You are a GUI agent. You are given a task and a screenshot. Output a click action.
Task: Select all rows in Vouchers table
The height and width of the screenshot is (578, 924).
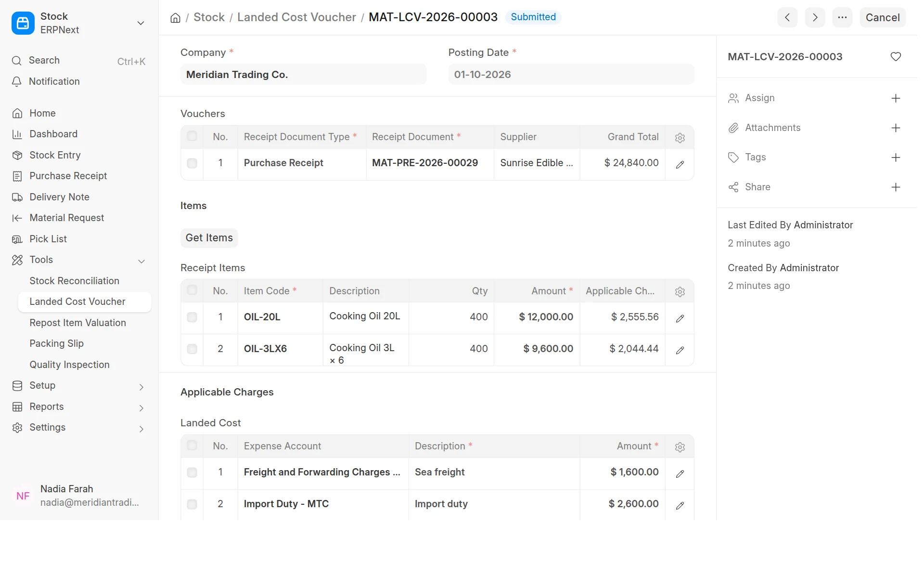tap(192, 136)
